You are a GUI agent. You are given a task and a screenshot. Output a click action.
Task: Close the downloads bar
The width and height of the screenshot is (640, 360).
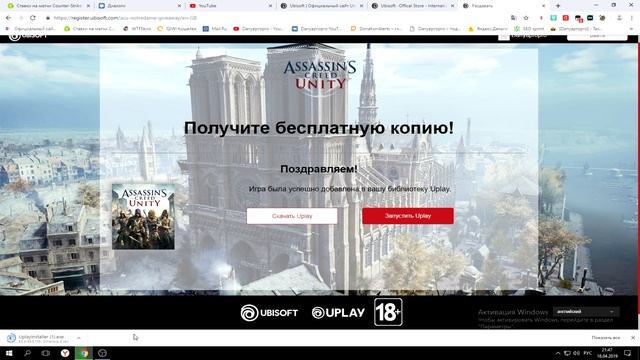[x=633, y=338]
